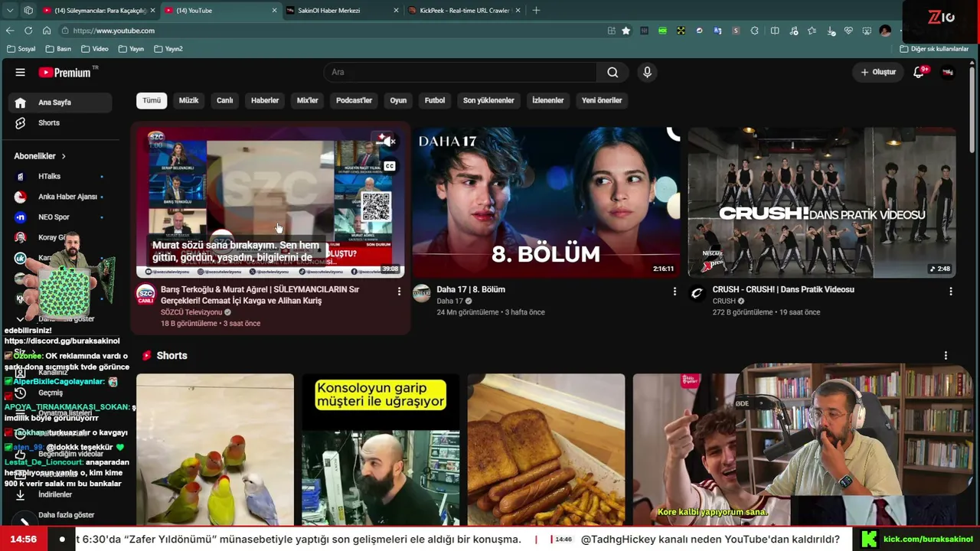Select the Futbol filter chip
The height and width of the screenshot is (551, 980).
click(435, 100)
